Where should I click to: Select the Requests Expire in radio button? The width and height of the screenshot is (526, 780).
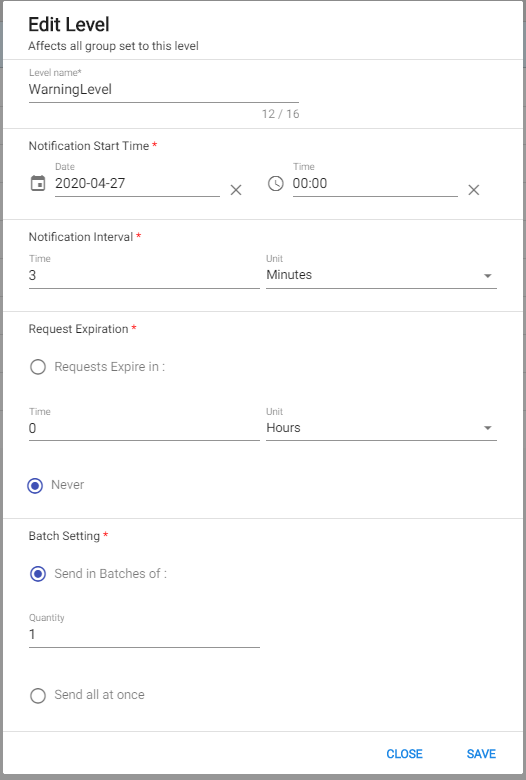click(38, 367)
